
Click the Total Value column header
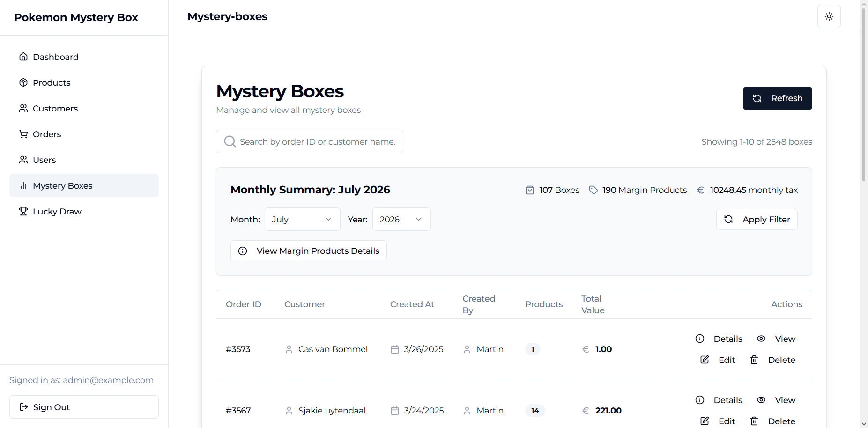593,304
